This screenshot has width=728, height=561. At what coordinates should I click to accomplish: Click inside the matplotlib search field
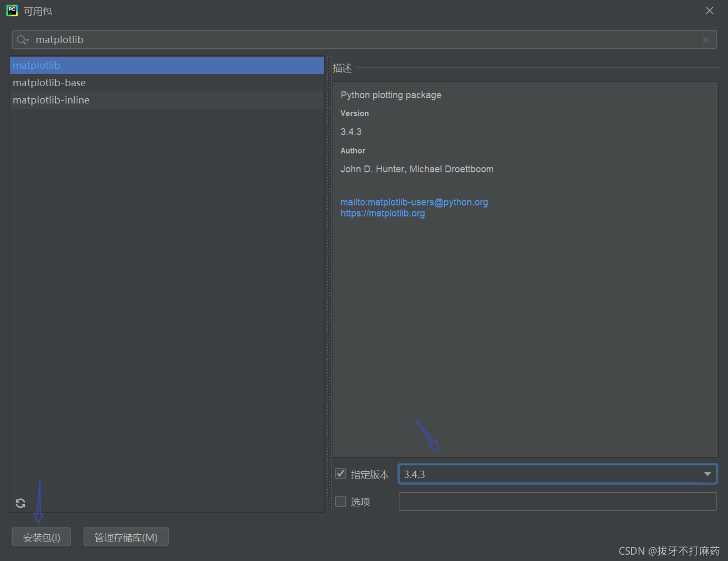(210, 39)
